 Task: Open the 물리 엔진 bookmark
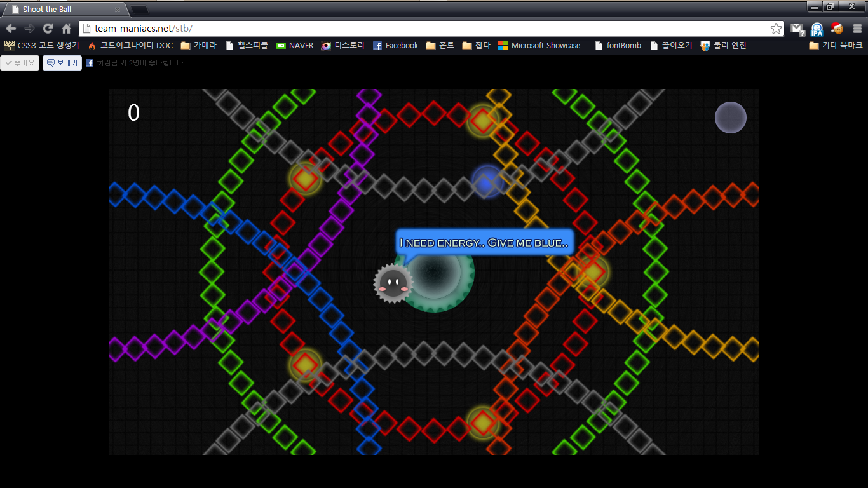click(723, 45)
